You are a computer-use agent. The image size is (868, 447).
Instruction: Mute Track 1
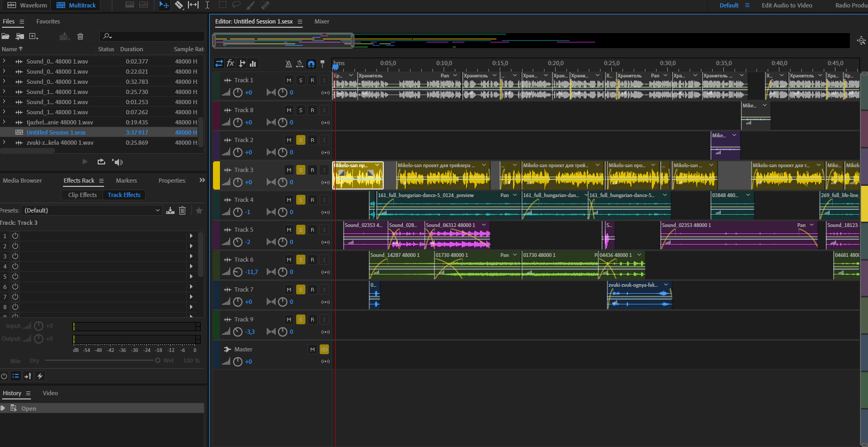[x=289, y=80]
